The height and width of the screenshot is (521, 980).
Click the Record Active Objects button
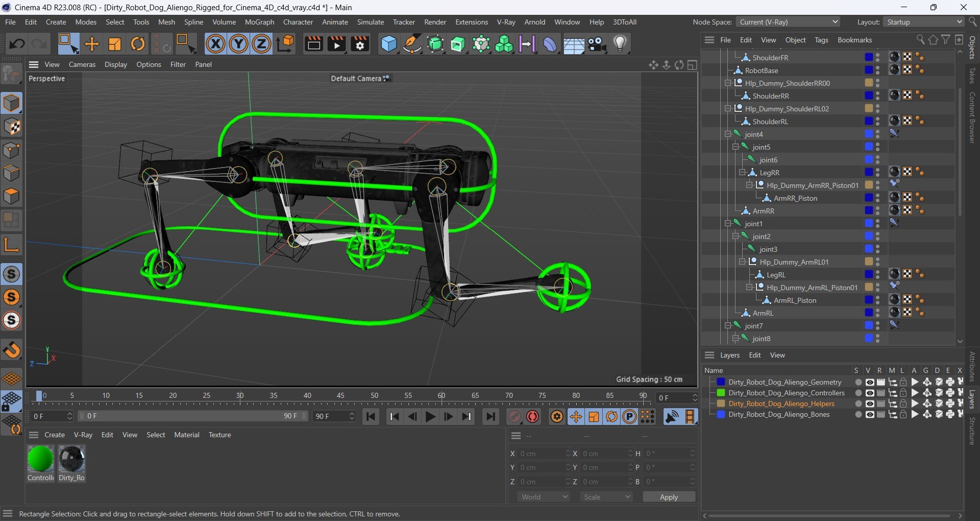tap(514, 417)
